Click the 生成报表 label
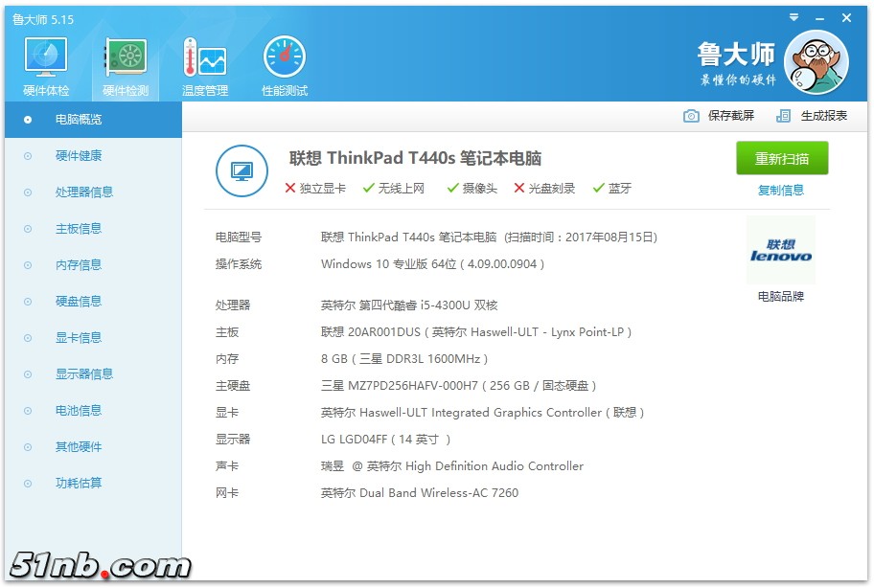874x588 pixels. pyautogui.click(x=824, y=116)
